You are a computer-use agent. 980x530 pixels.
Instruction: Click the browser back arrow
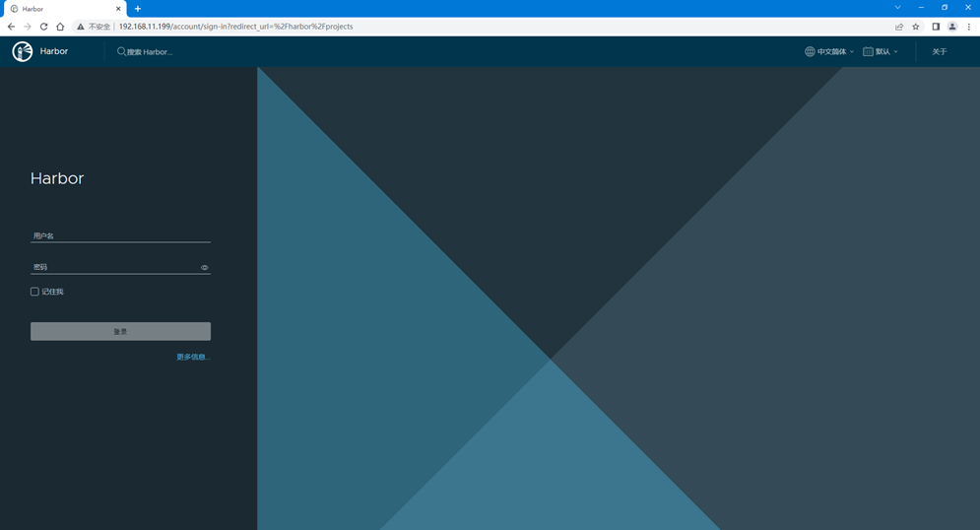click(11, 27)
